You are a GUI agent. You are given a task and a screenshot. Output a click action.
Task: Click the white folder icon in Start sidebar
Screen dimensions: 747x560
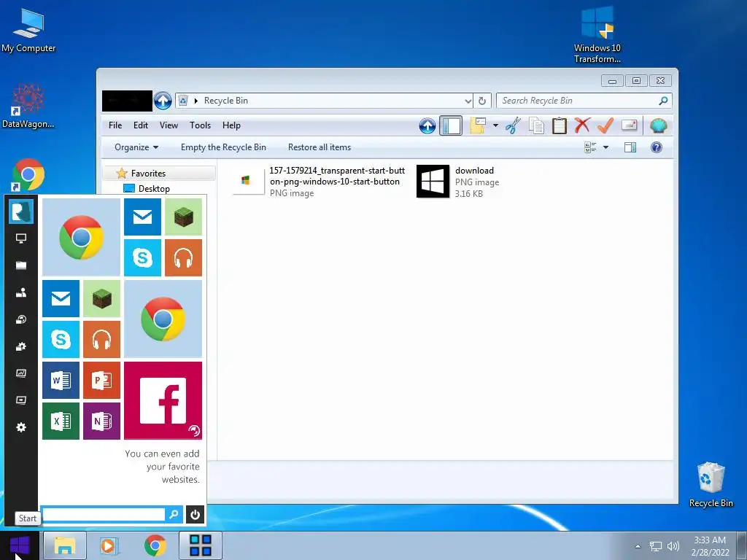(21, 265)
